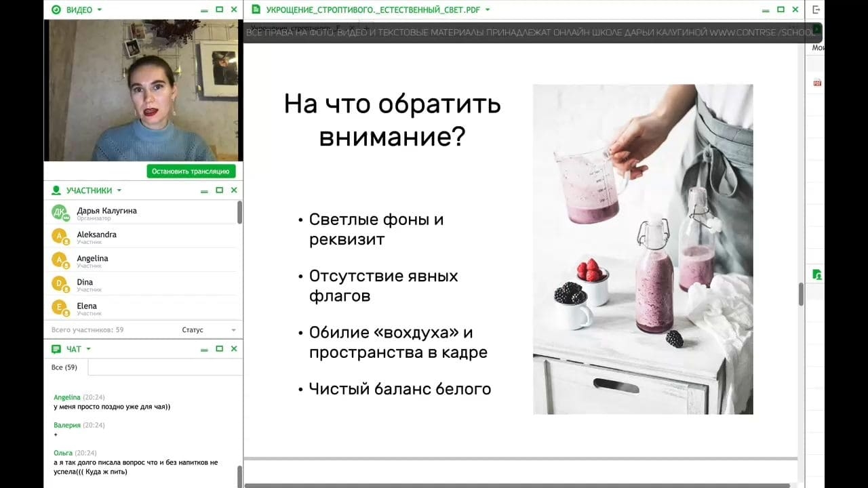This screenshot has height=488, width=868.
Task: Maximize the Участники panel
Action: (x=219, y=190)
